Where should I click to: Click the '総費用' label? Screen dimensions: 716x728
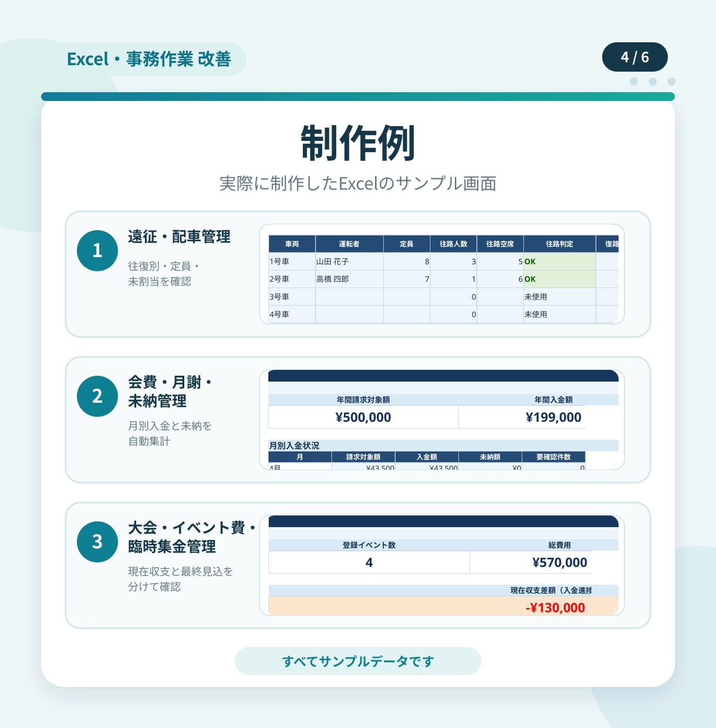pos(559,545)
